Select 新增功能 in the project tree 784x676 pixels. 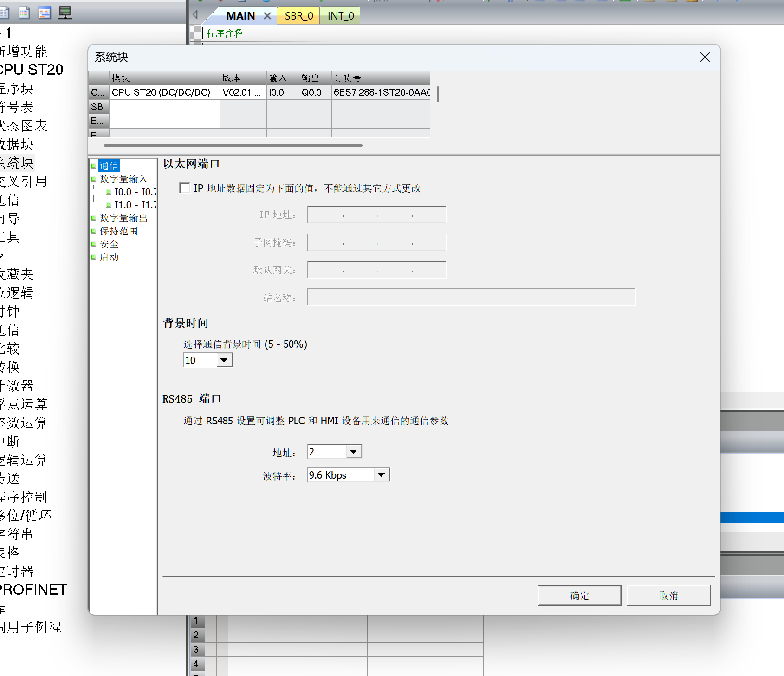pos(23,51)
